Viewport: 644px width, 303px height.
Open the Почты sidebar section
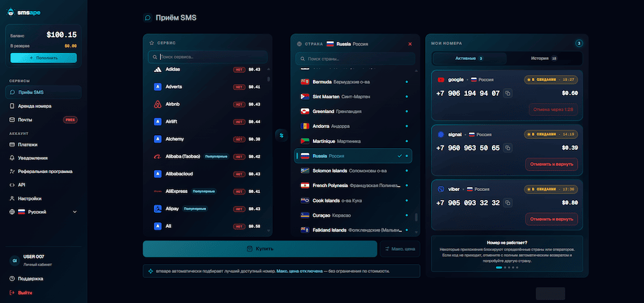[43, 120]
